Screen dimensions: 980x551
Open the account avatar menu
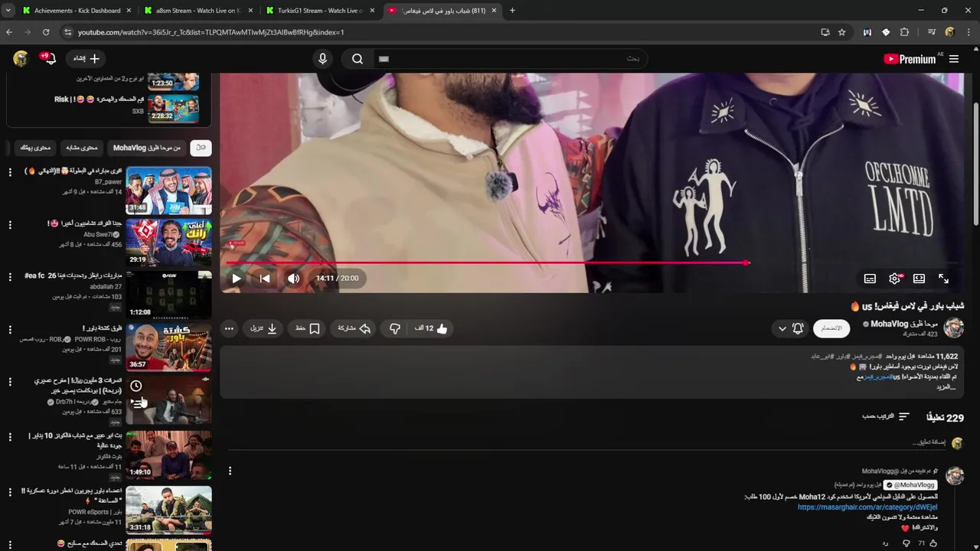tap(21, 58)
